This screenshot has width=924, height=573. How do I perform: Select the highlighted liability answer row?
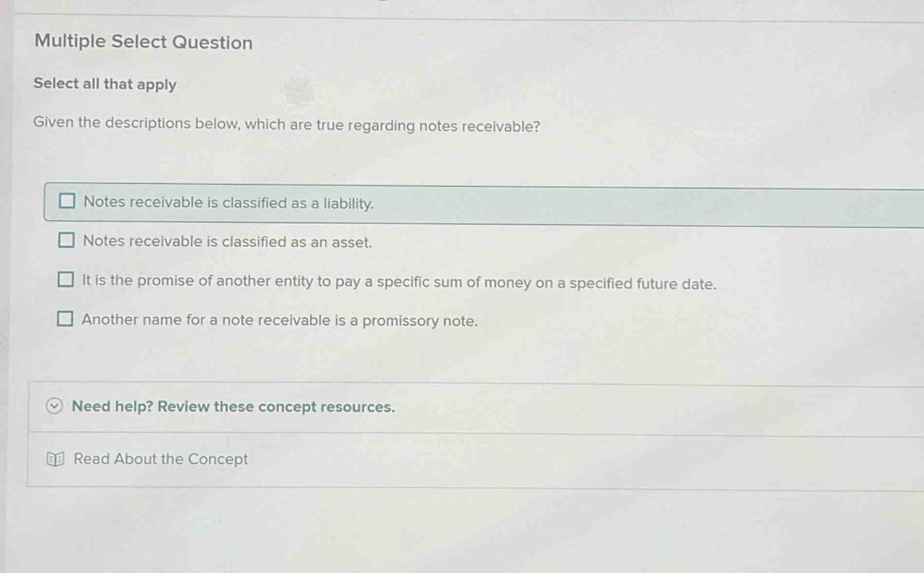[228, 203]
